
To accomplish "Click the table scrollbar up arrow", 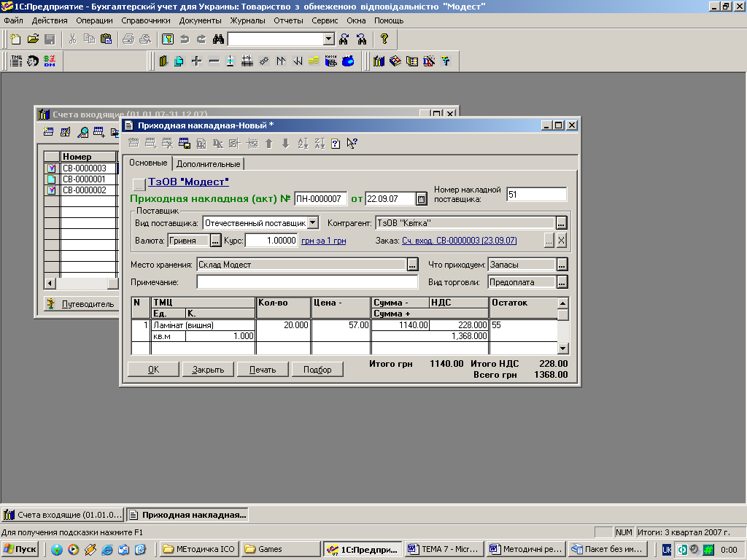I will click(x=562, y=303).
